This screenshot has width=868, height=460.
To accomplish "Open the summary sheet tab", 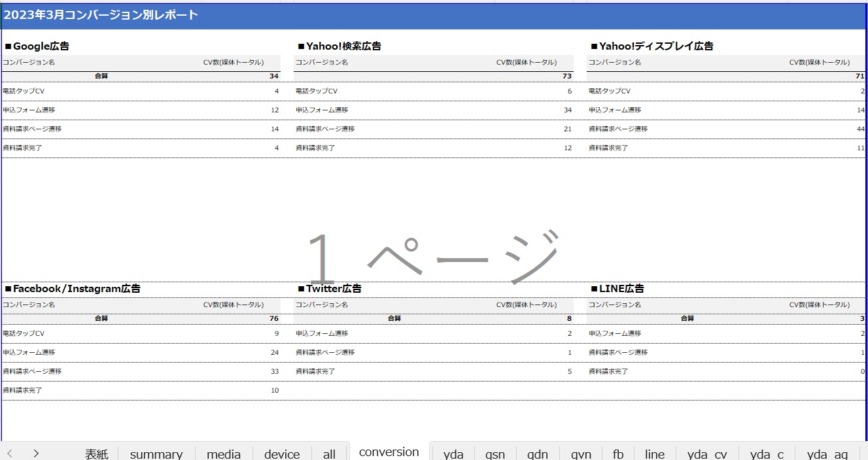I will pos(156,454).
